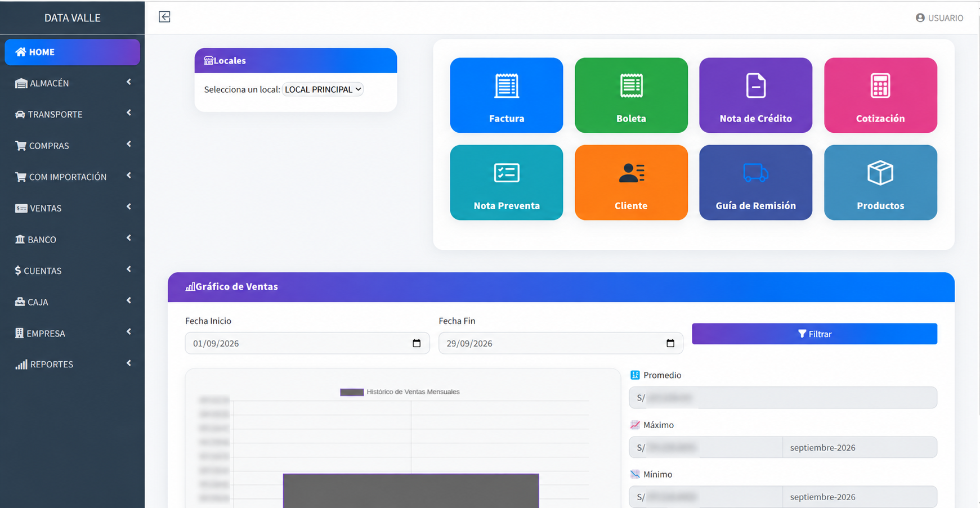Open the Nota de Crédito tile
Viewport: 980px width, 508px height.
755,95
